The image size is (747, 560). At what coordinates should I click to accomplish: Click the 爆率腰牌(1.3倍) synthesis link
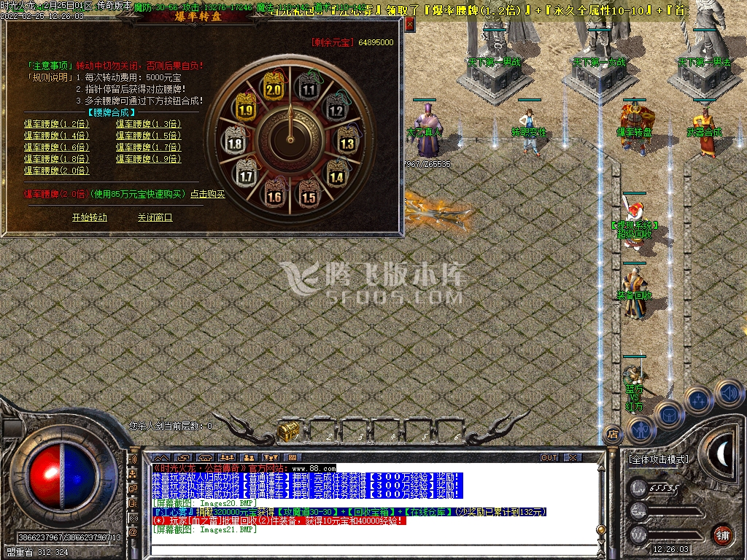coord(149,124)
